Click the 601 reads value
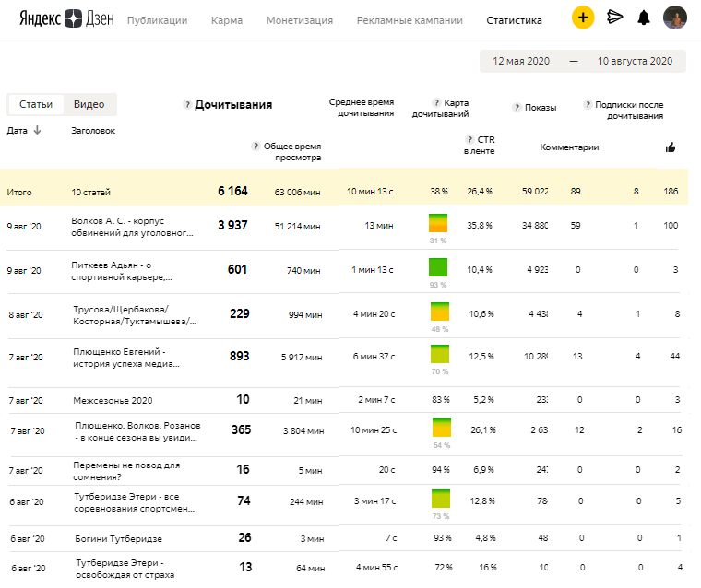 [x=237, y=269]
